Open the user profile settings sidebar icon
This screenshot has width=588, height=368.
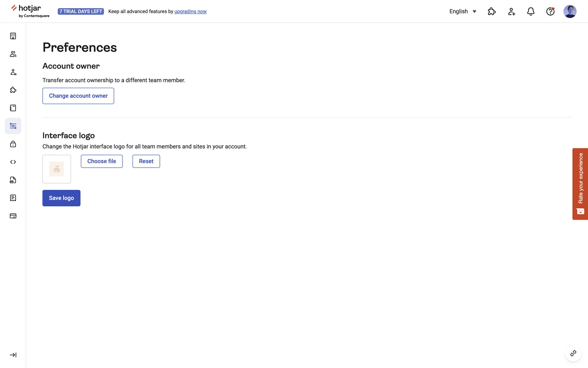(x=13, y=72)
